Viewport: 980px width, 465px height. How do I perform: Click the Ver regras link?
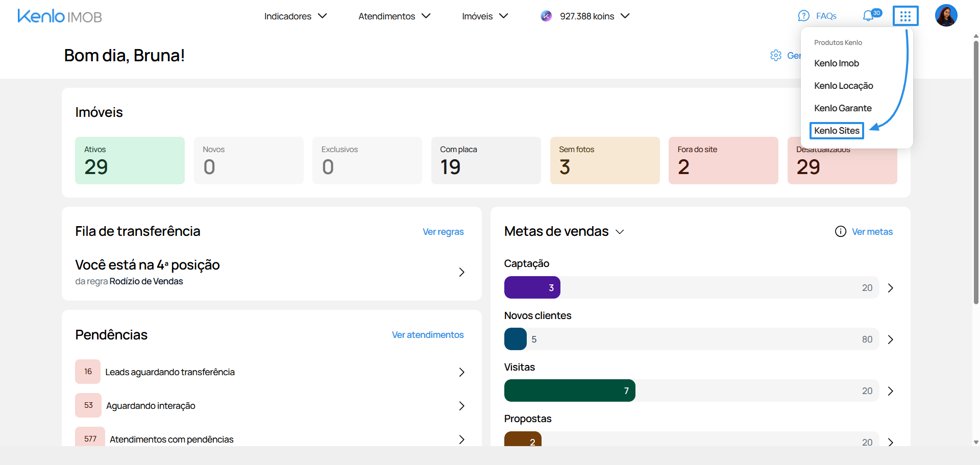[x=443, y=232]
